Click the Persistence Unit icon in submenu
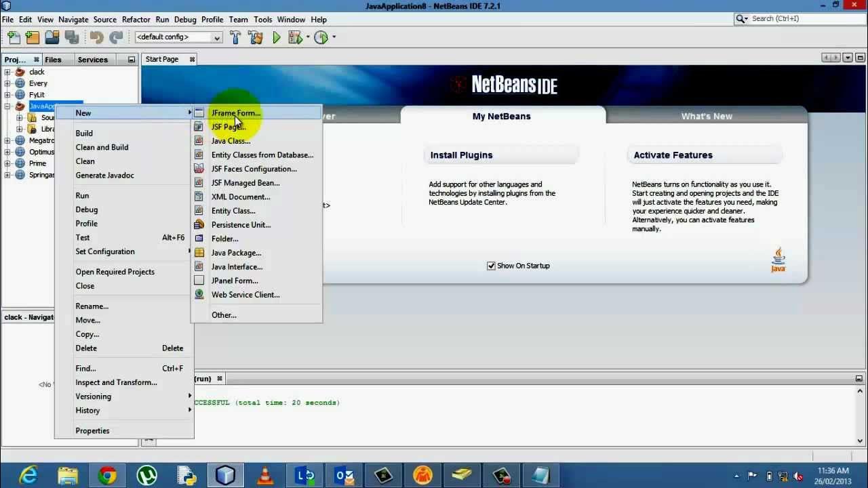The image size is (868, 488). coord(199,224)
